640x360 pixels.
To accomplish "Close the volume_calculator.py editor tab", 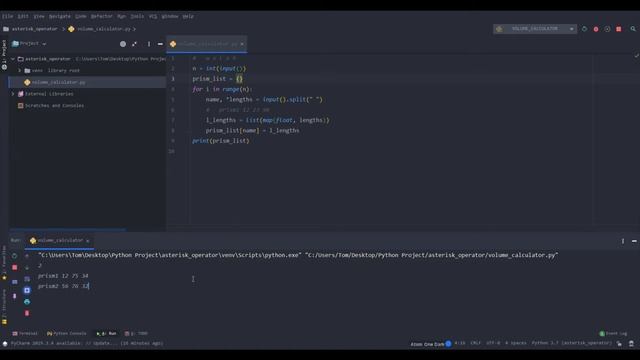I will coord(242,44).
